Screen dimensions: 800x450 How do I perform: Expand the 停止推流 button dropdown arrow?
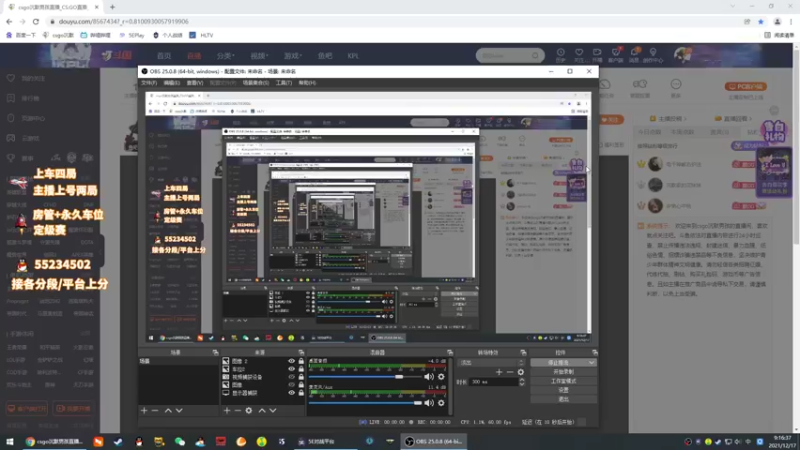point(591,362)
